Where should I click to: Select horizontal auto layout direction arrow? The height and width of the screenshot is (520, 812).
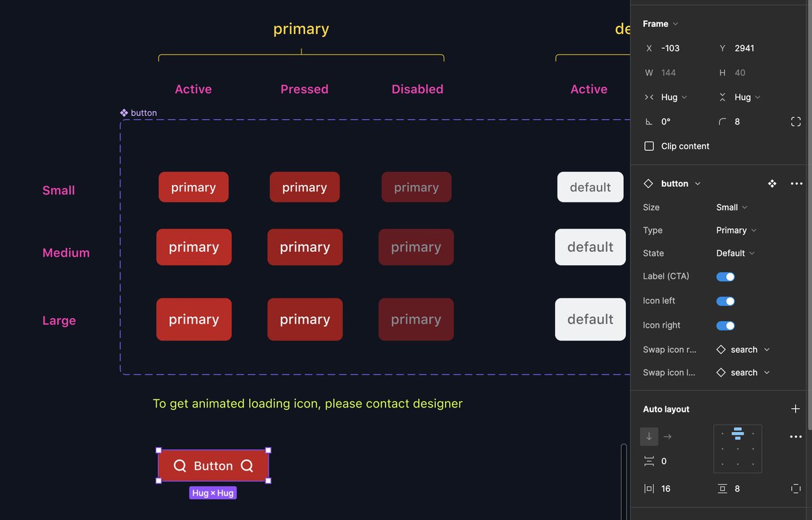click(x=668, y=437)
